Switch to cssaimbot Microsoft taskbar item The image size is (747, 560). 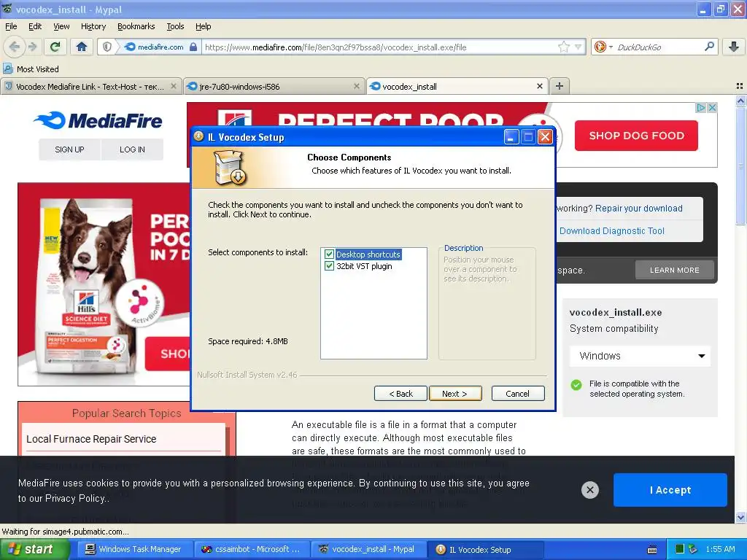251,550
